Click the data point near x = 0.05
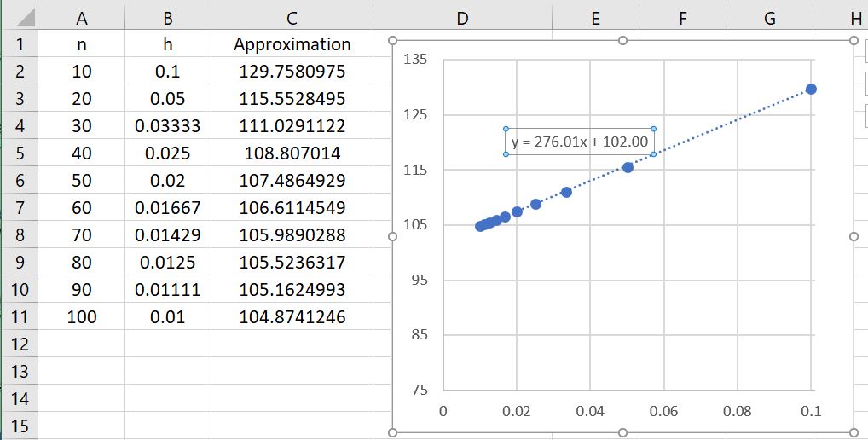868x440 pixels. pyautogui.click(x=627, y=167)
